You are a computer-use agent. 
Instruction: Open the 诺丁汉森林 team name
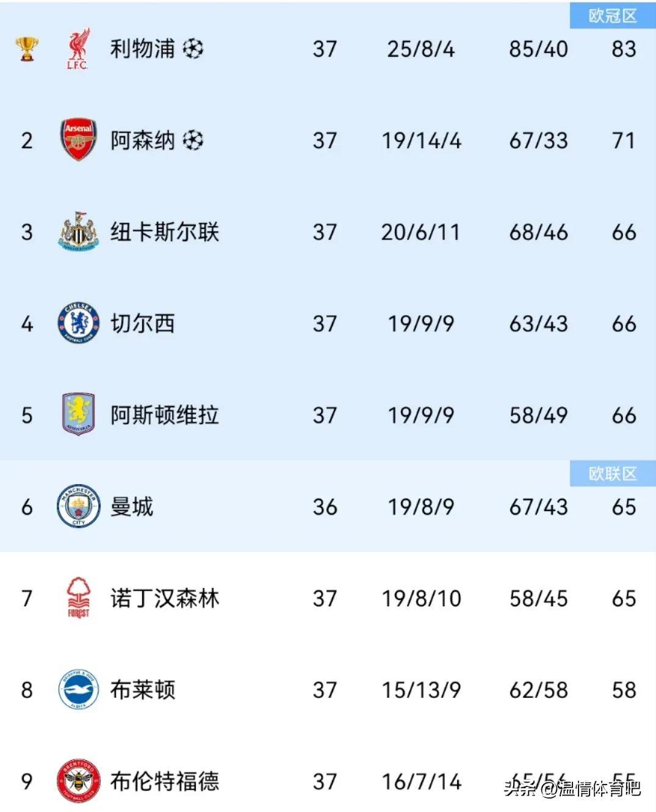click(164, 598)
